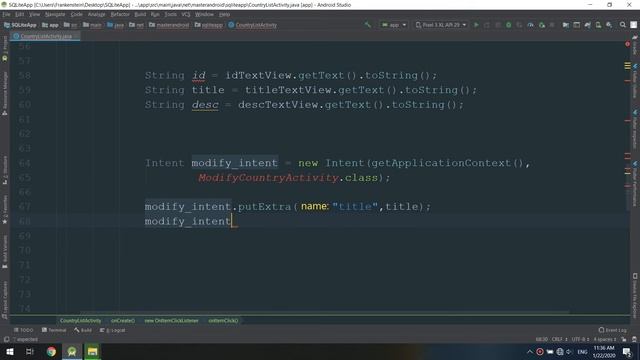Open Chrome from the taskbar
640x360 pixels.
(x=51, y=351)
